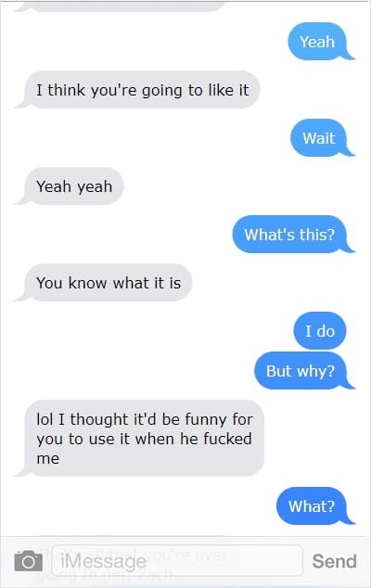Tap the camera icon beside message field
The height and width of the screenshot is (588, 371).
(x=28, y=561)
